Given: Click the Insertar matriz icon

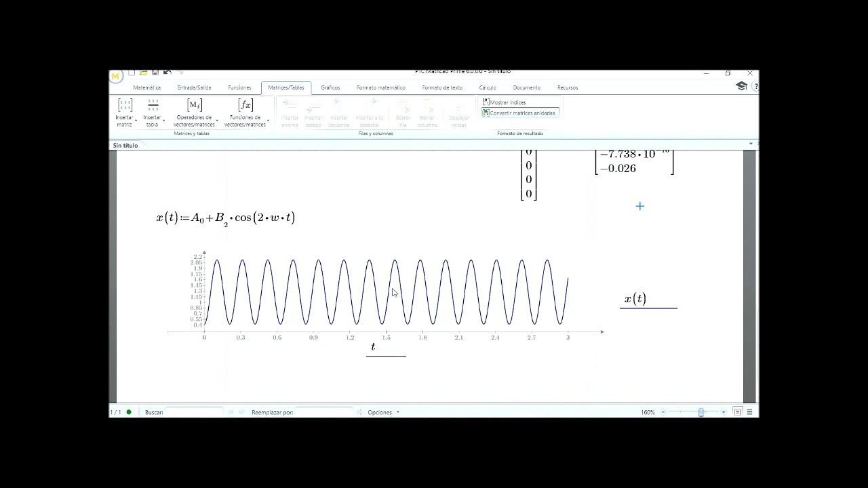Looking at the screenshot, I should click(125, 105).
